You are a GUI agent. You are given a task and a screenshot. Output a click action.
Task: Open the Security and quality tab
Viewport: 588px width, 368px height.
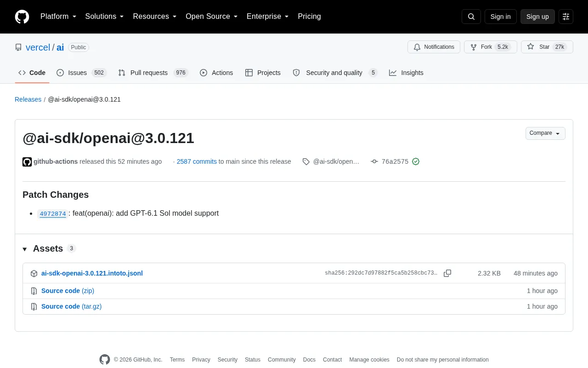335,73
